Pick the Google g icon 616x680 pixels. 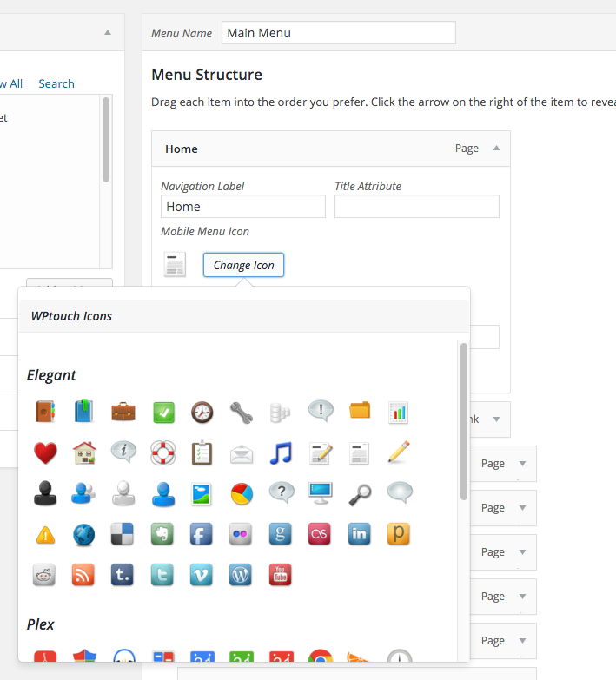tap(281, 534)
